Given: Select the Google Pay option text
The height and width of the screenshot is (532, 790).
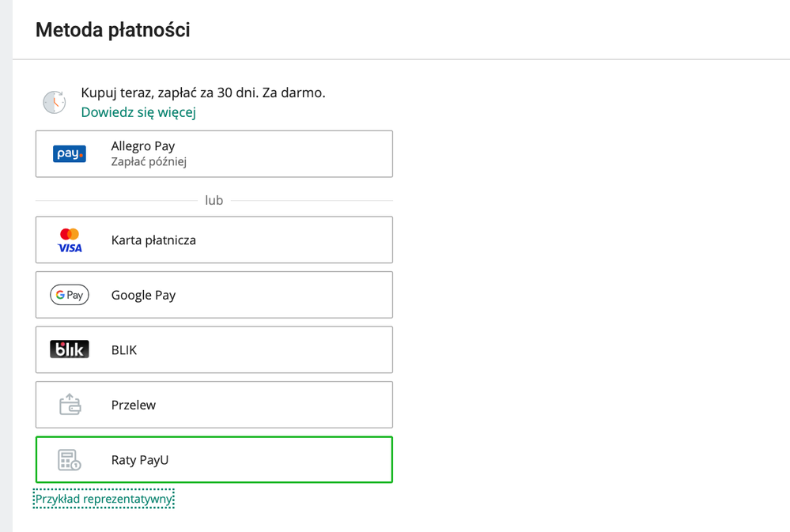Looking at the screenshot, I should click(144, 295).
